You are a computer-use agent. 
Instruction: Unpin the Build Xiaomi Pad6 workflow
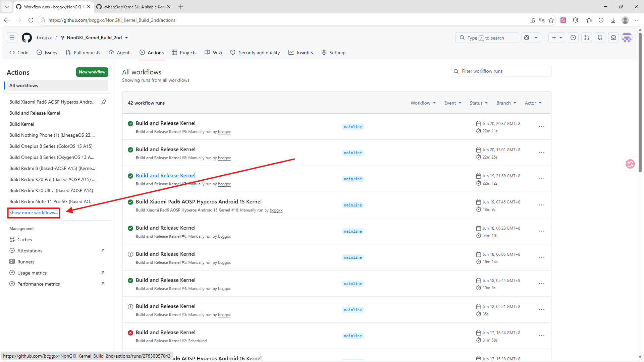(104, 102)
